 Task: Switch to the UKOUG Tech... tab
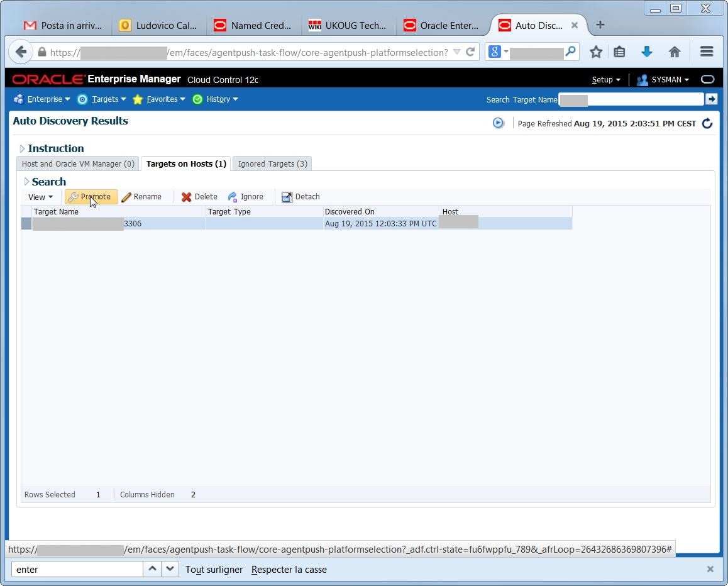tap(348, 26)
